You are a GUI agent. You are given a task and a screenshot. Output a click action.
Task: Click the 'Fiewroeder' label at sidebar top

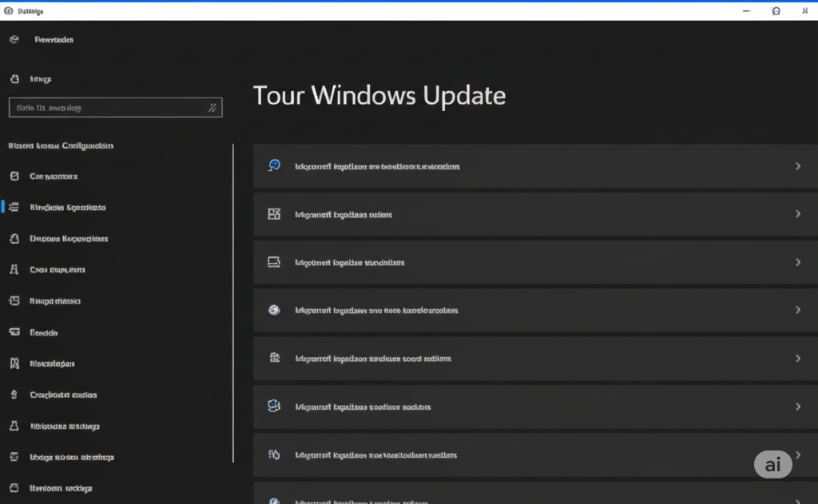tap(54, 40)
